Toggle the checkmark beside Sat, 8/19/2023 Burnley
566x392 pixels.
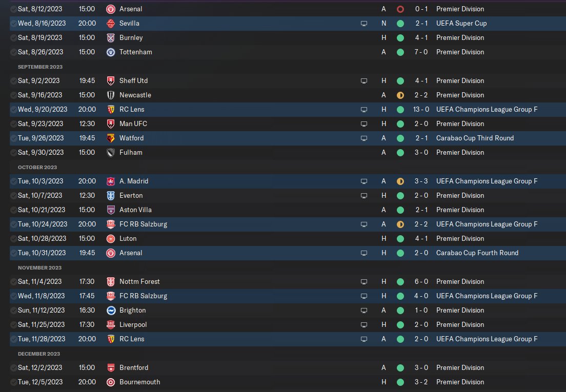[13, 38]
